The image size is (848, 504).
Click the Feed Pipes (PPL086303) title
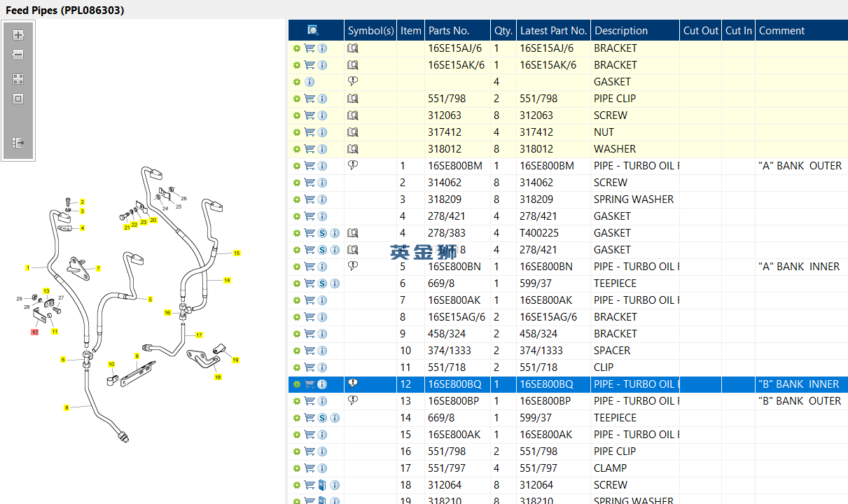65,10
